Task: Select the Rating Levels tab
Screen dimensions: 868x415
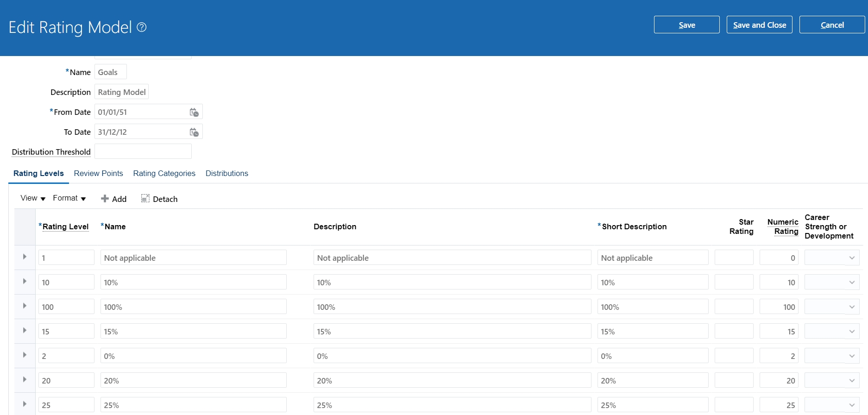Action: tap(38, 173)
